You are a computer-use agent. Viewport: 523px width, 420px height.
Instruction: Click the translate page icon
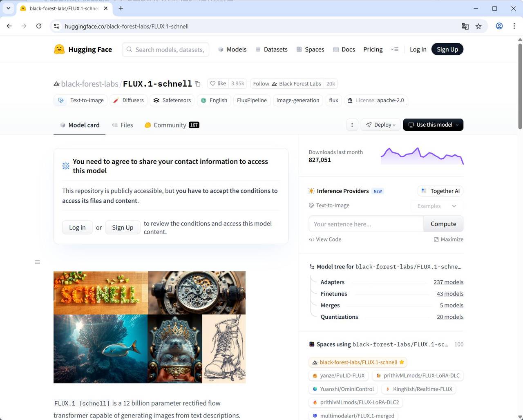coord(465,26)
